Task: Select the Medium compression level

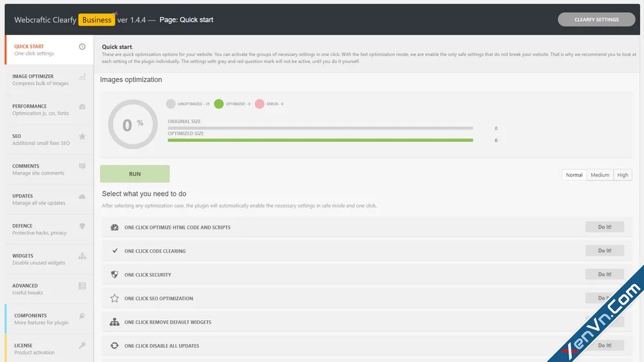Action: pos(600,175)
